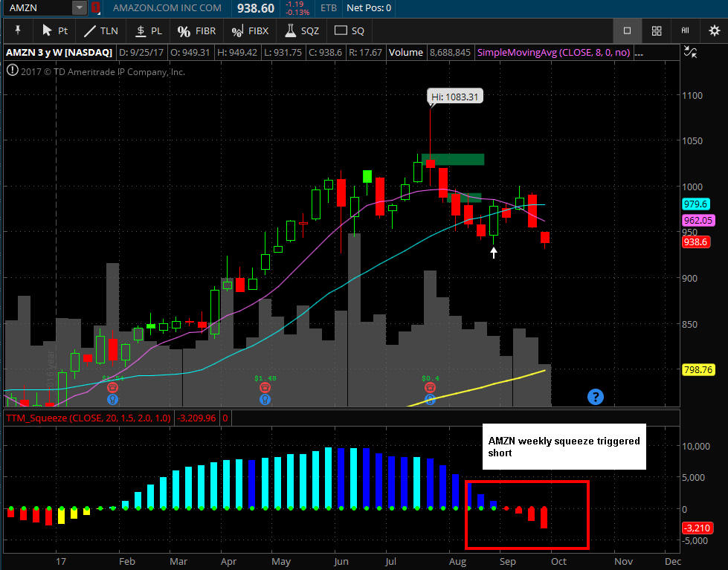Switch to single chart layout view

coord(627,31)
